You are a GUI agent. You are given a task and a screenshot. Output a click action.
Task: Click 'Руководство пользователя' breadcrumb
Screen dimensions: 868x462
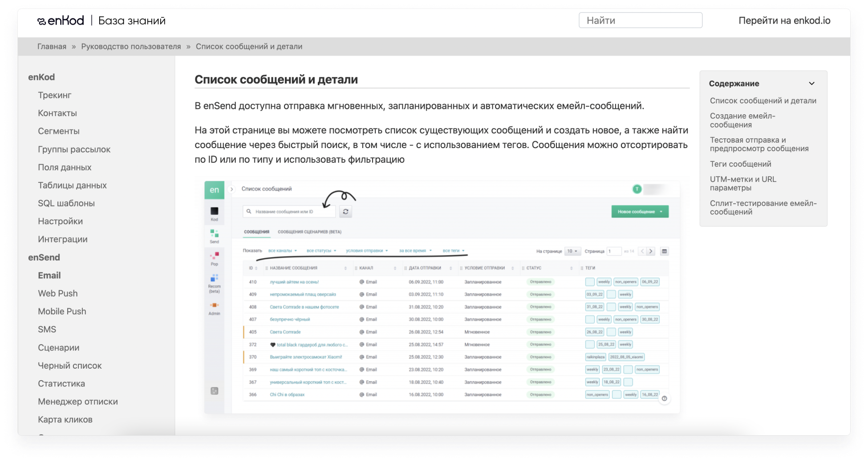click(x=131, y=47)
